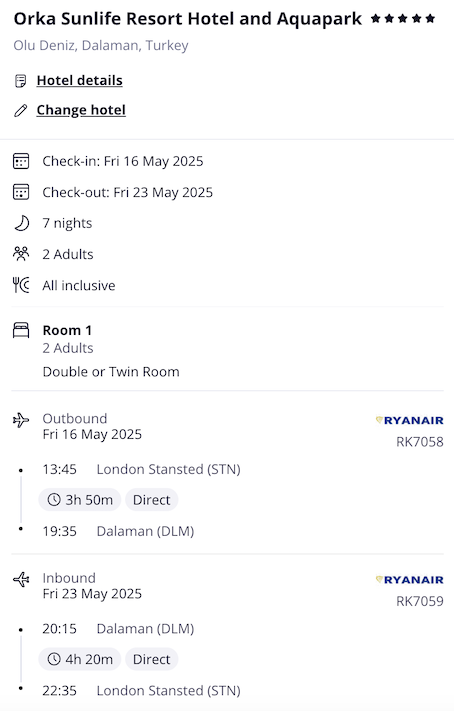Click the inbound Ryanair logo
The height and width of the screenshot is (711, 454).
coord(410,580)
